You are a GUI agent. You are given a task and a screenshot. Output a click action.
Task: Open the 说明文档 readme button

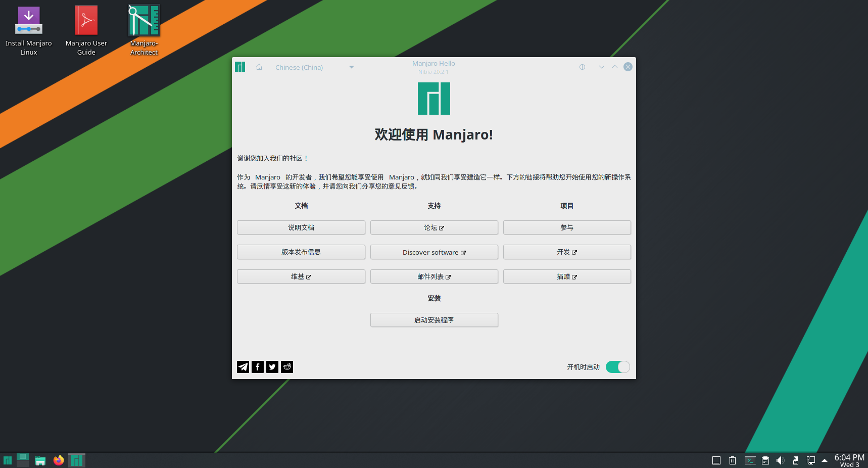(x=301, y=227)
